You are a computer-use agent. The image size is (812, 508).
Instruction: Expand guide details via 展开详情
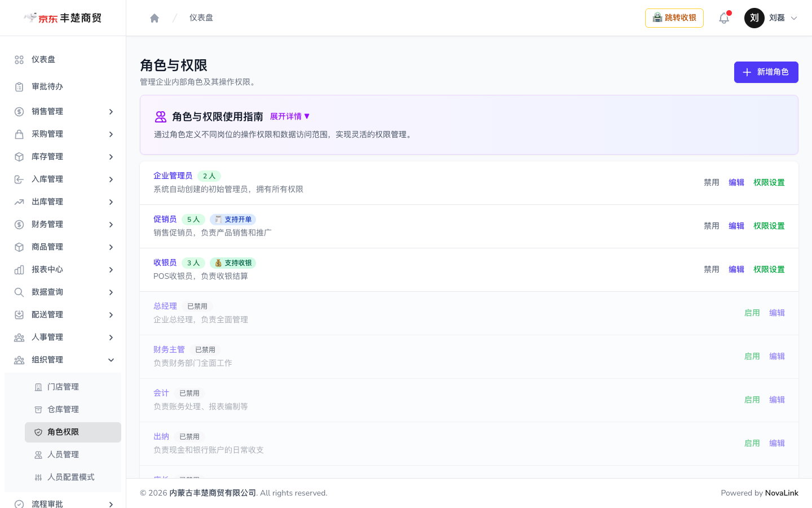(290, 116)
